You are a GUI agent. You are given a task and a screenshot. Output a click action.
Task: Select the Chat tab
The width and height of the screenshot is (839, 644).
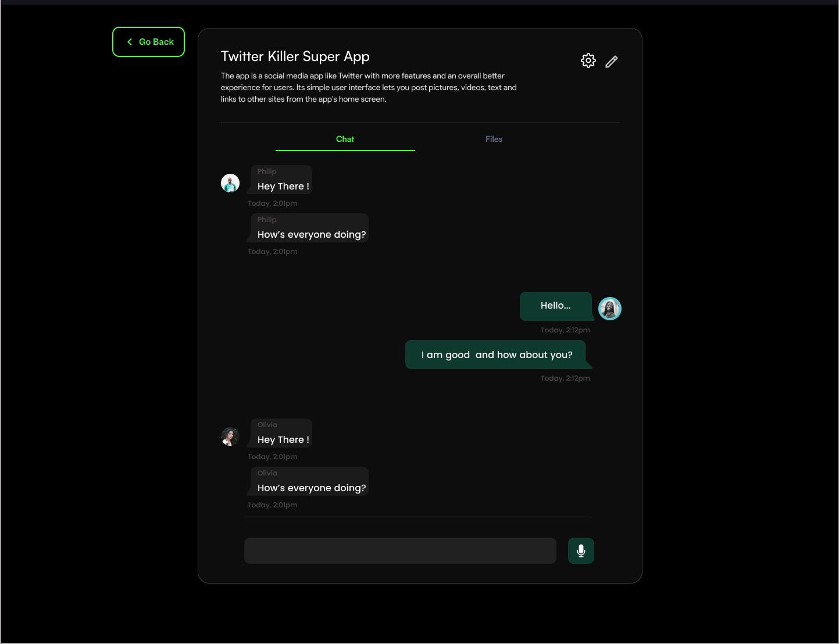click(x=345, y=139)
